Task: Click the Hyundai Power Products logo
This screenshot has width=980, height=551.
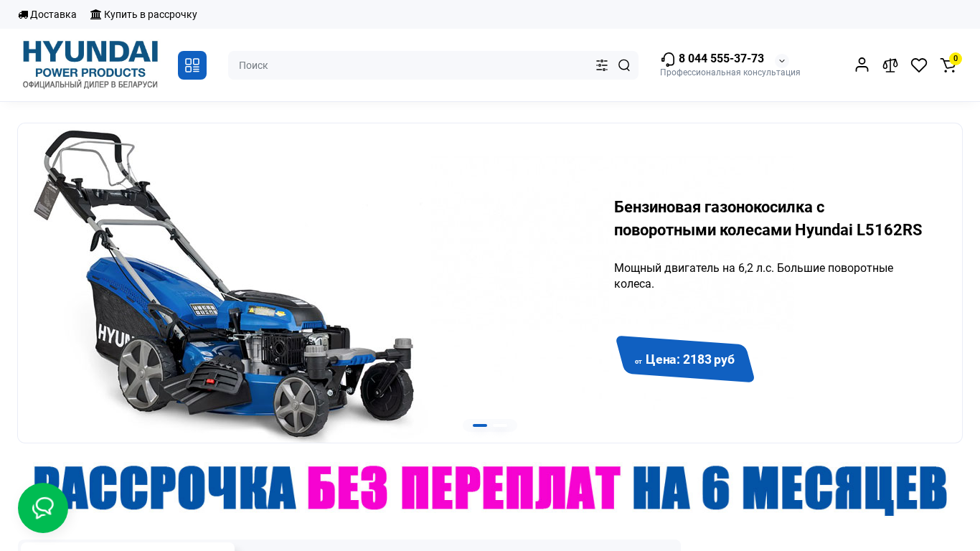Action: 90,65
